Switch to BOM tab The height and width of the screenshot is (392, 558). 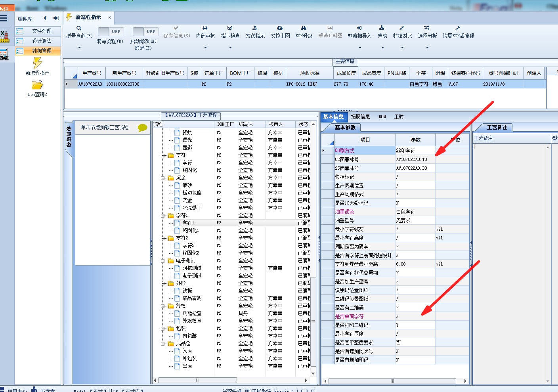click(x=382, y=117)
